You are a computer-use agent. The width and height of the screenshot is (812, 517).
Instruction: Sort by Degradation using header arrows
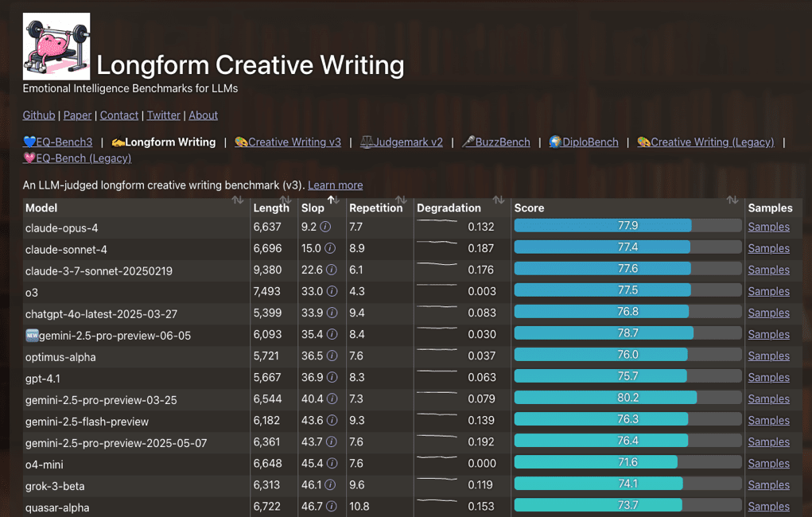tap(498, 200)
